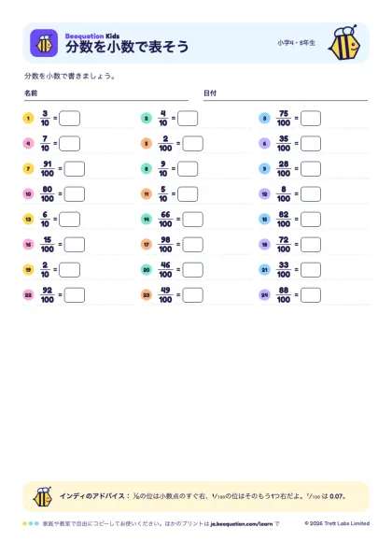This screenshot has height=556, width=392.
Task: Click the small bee icon in the advice box
Action: [x=43, y=496]
